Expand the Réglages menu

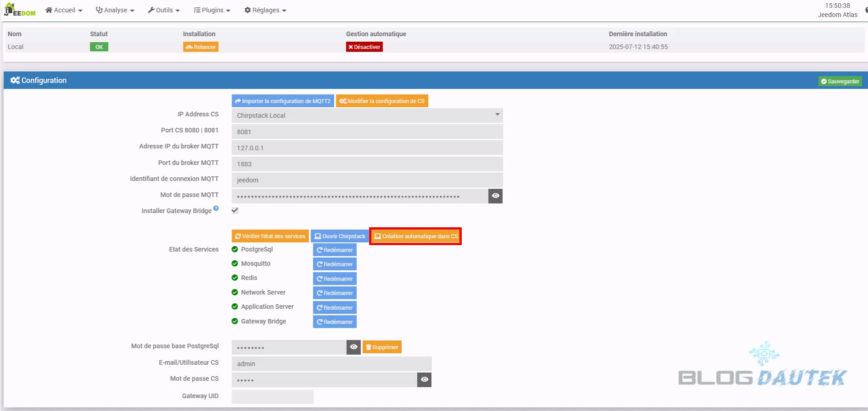point(265,10)
